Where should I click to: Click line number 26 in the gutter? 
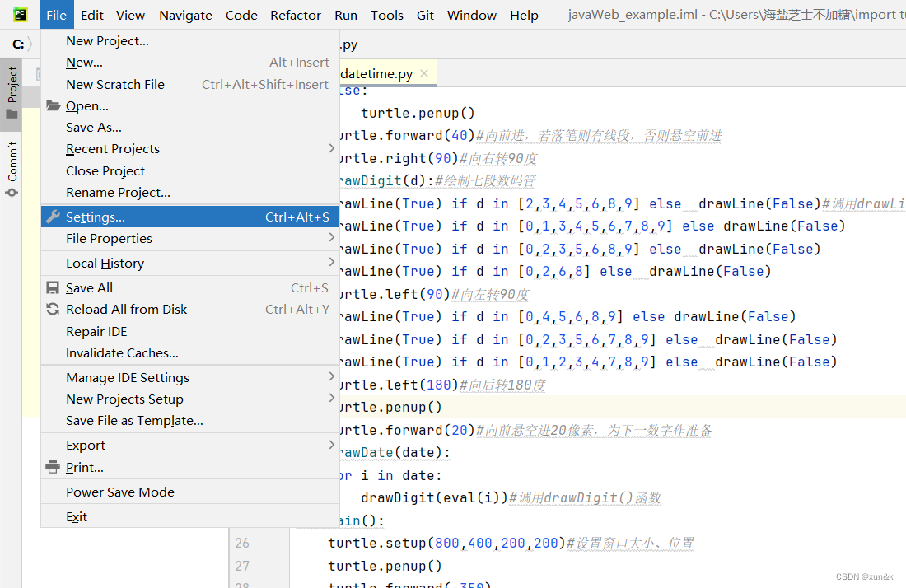tap(242, 543)
